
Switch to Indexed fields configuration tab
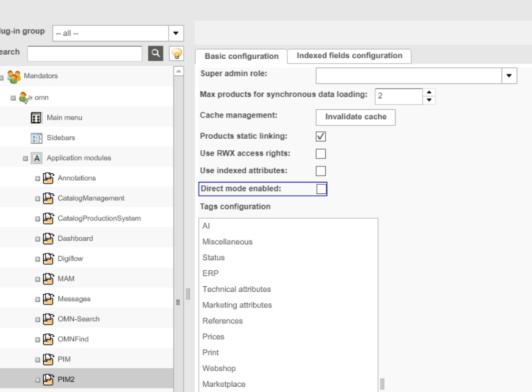click(x=349, y=55)
